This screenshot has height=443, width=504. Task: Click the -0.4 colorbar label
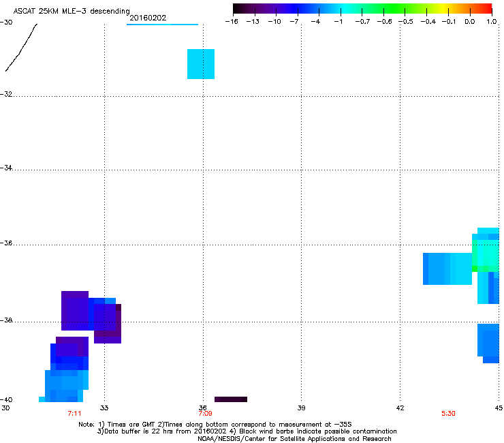(x=428, y=22)
